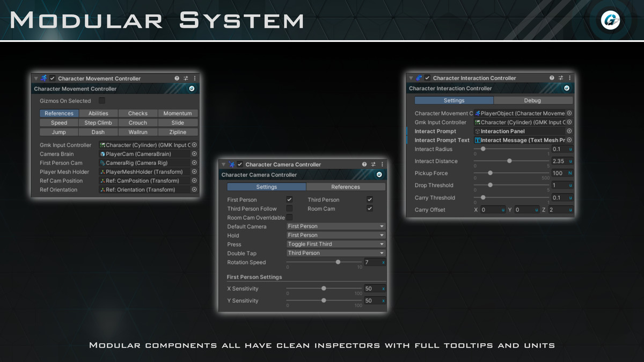The image size is (644, 362).
Task: Click the Character Movement Controller script icon
Action: [43, 78]
